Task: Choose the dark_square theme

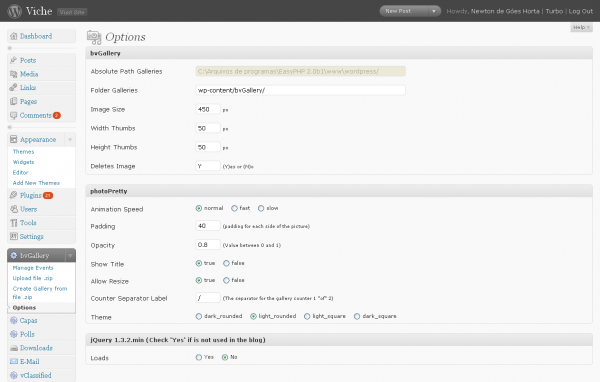Action: coord(357,316)
